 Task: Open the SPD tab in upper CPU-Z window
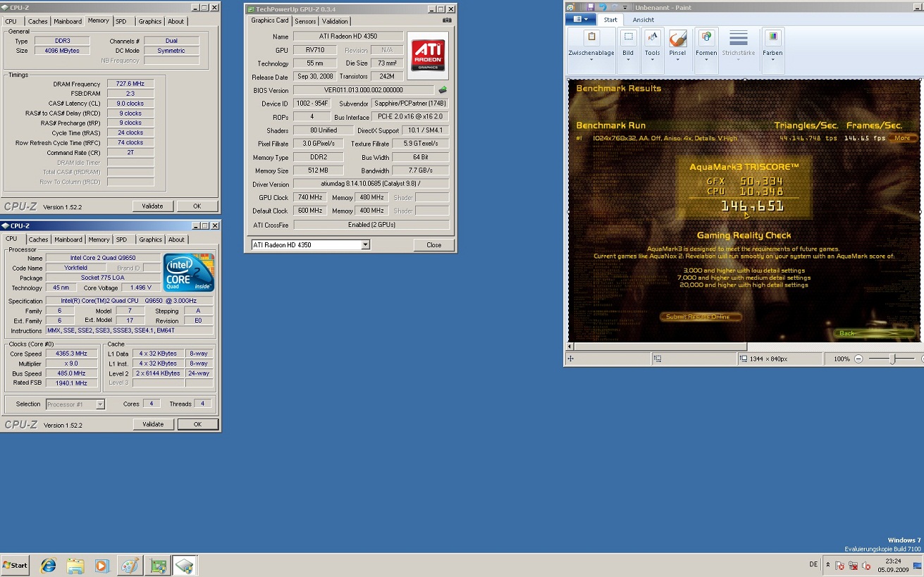click(121, 21)
